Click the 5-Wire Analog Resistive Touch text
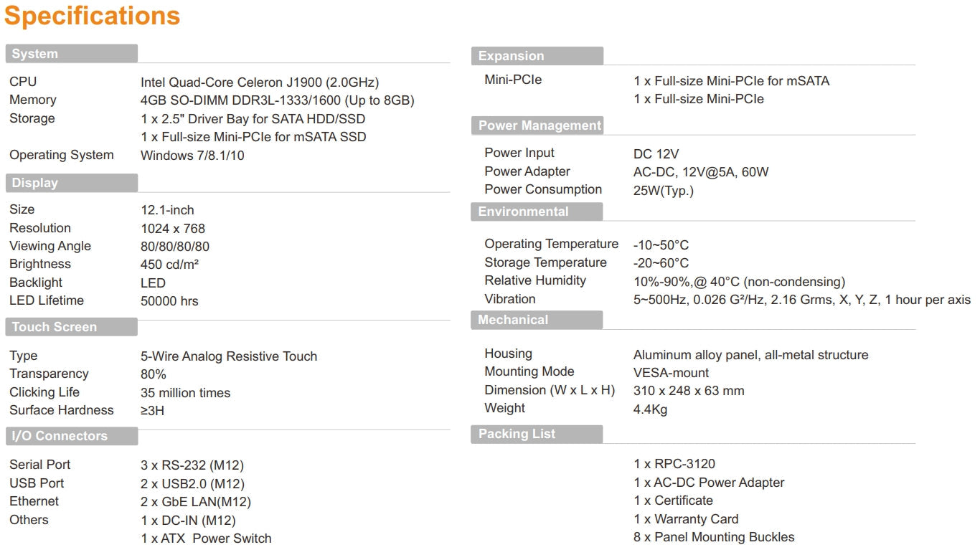This screenshot has width=980, height=560. (229, 356)
